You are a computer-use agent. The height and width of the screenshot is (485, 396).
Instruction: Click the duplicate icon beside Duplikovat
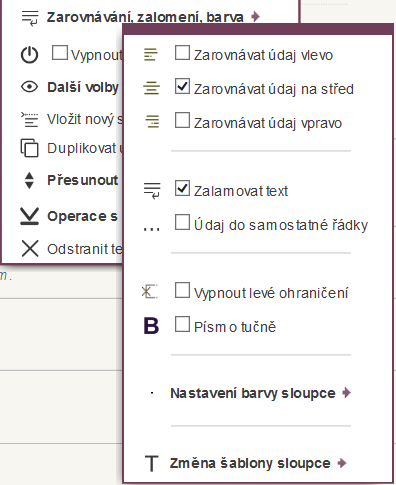[x=29, y=148]
